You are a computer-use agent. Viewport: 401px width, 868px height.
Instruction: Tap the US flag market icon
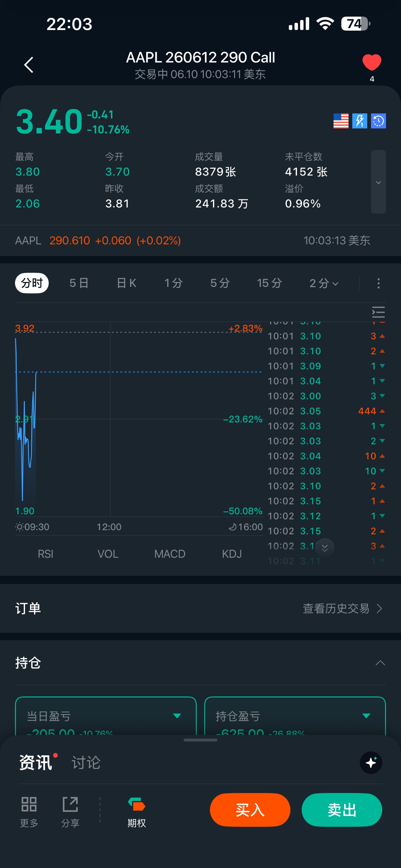(x=341, y=121)
